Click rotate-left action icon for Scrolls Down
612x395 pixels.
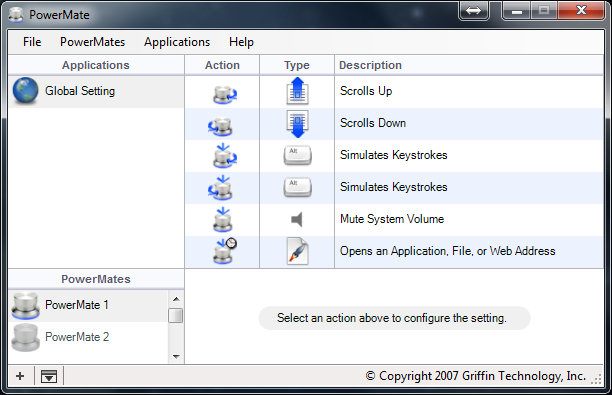pos(221,126)
